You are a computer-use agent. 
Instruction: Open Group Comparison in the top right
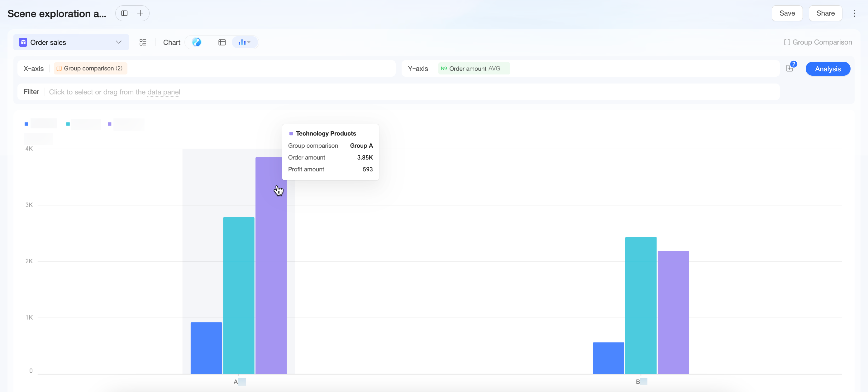coord(818,42)
